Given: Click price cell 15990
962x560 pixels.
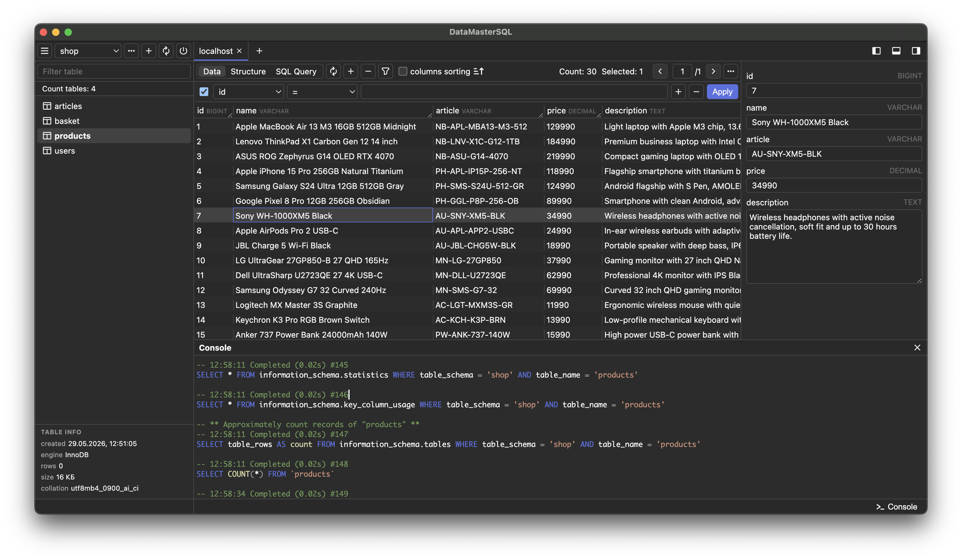Looking at the screenshot, I should click(x=573, y=335).
